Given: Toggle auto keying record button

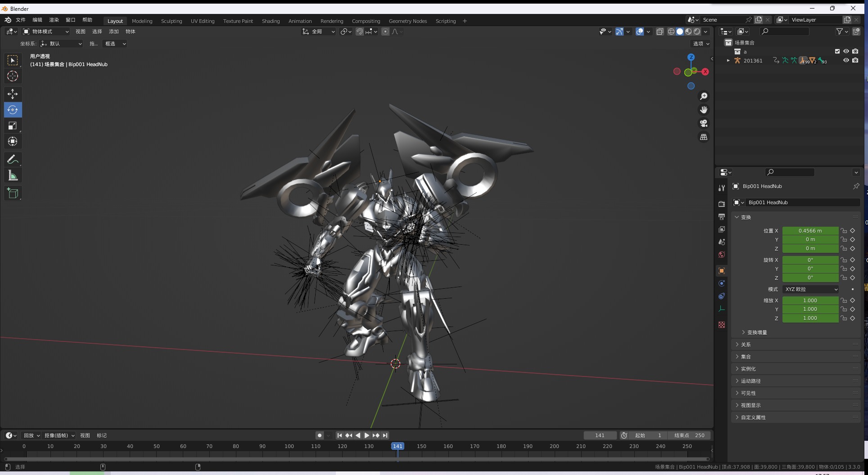Looking at the screenshot, I should 320,435.
